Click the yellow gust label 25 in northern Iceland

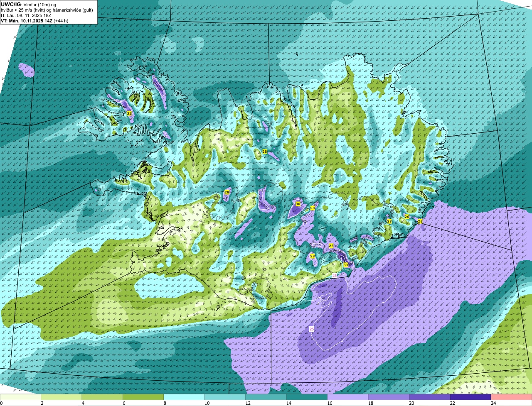click(x=265, y=152)
